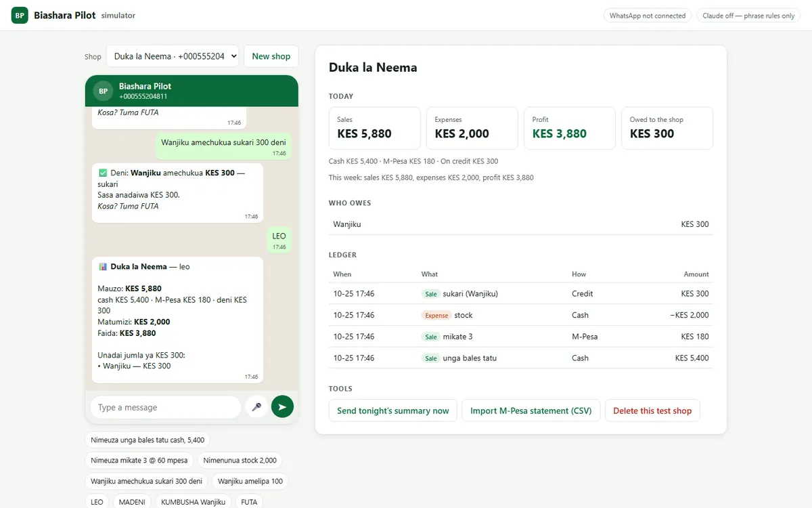Click Import M-Pesa statement (CSV)
Viewport: 812px width, 508px height.
point(531,410)
